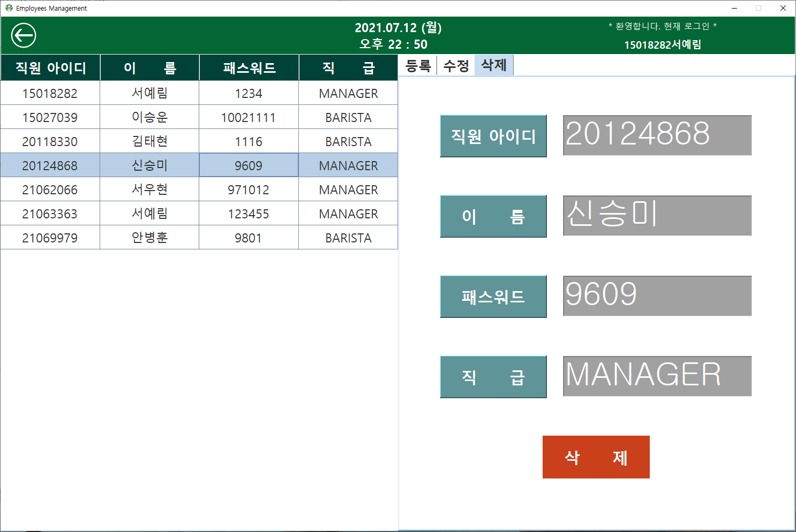This screenshot has width=796, height=532.
Task: Click password cell 10021111
Action: (x=249, y=117)
